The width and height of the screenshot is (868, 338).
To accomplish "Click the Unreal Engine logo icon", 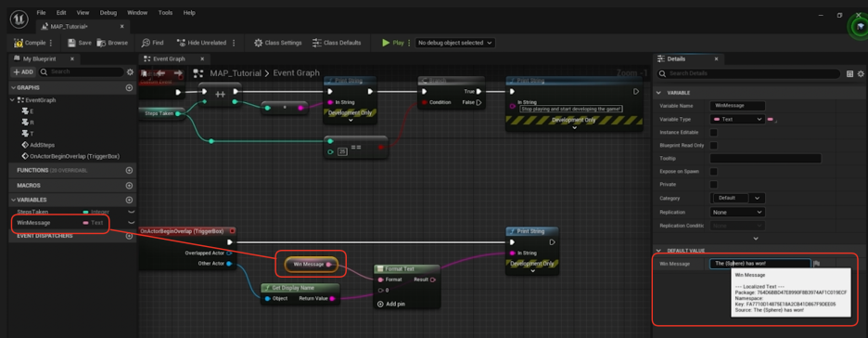I will click(x=19, y=19).
